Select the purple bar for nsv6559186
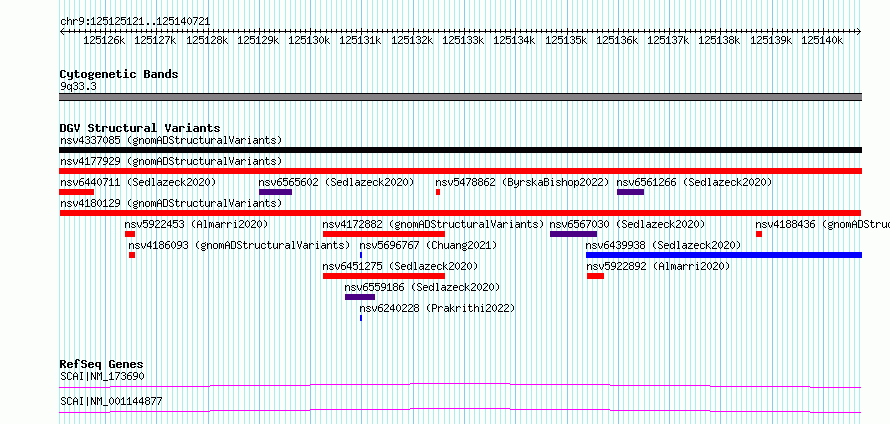Screen dimensions: 890x424 click(360, 297)
